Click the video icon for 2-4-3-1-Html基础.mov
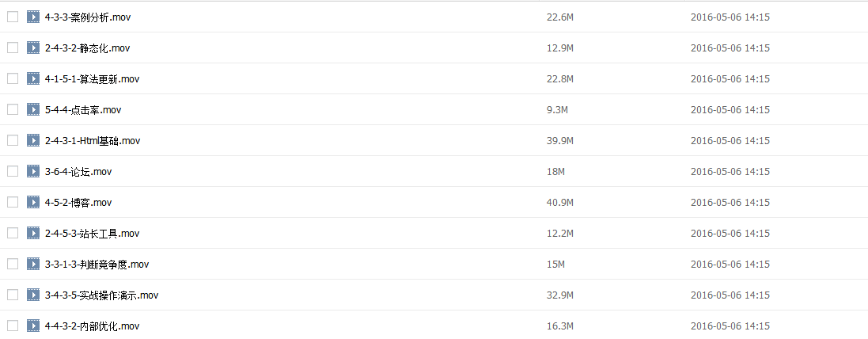Viewport: 868px width, 339px height. [32, 140]
